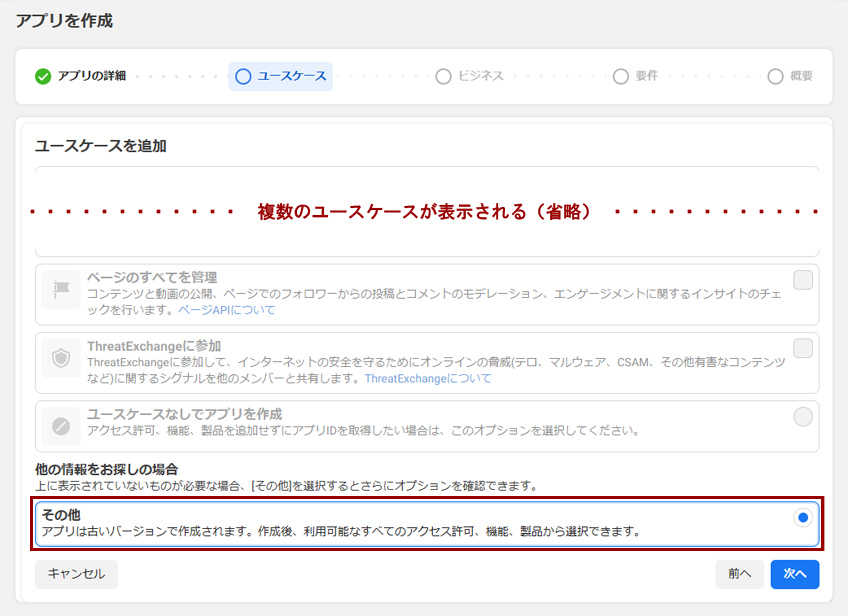Viewport: 848px width, 616px height.
Task: Check the ページのすべてを管理 checkbox
Action: coord(802,280)
